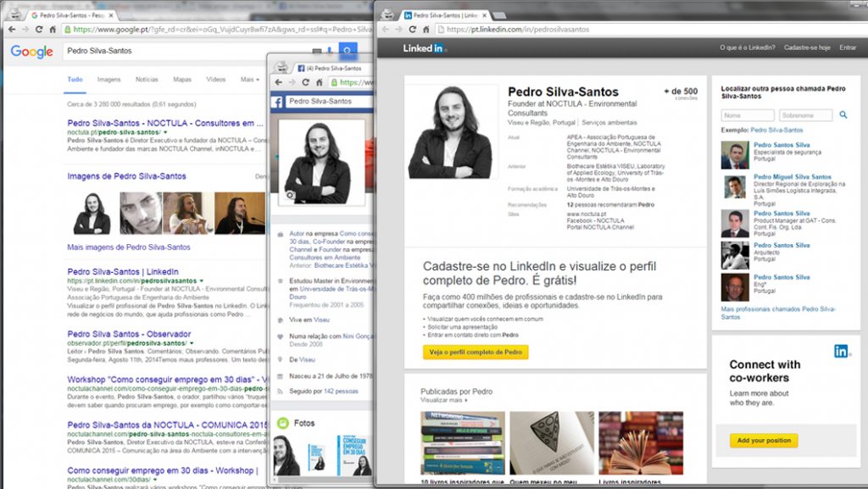868x489 pixels.
Task: Click home icon in LinkedIn window
Action: pos(426,30)
